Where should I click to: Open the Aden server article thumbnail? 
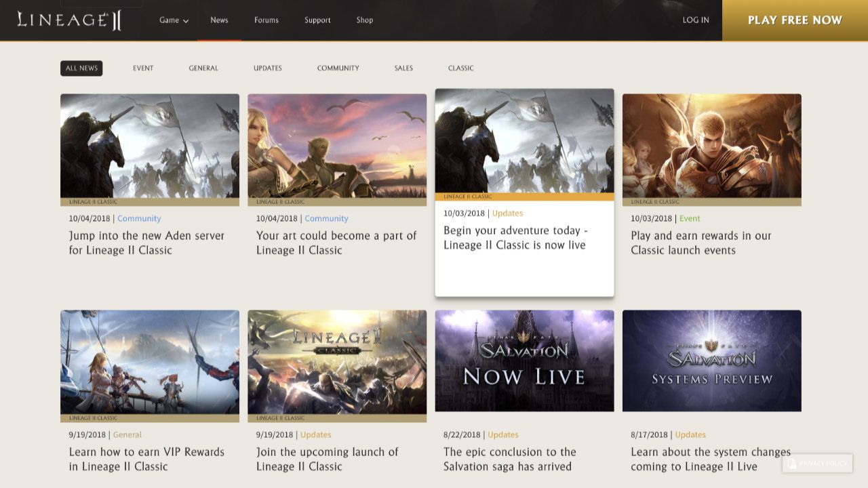[150, 146]
